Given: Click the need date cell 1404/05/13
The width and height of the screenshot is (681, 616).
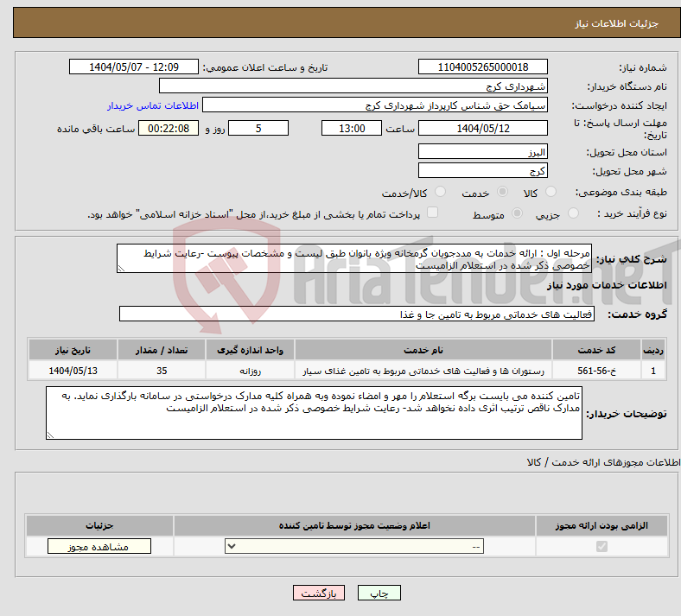Looking at the screenshot, I should [73, 371].
